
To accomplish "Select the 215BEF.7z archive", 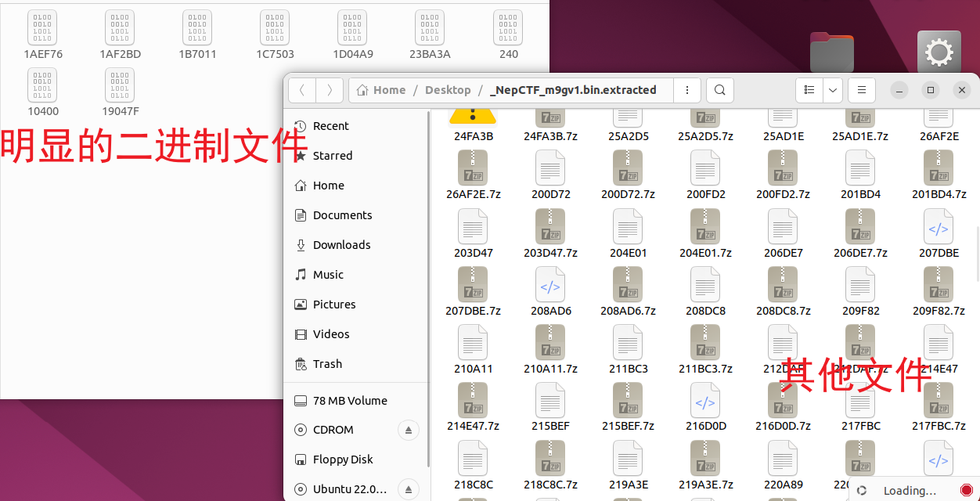I will [628, 407].
